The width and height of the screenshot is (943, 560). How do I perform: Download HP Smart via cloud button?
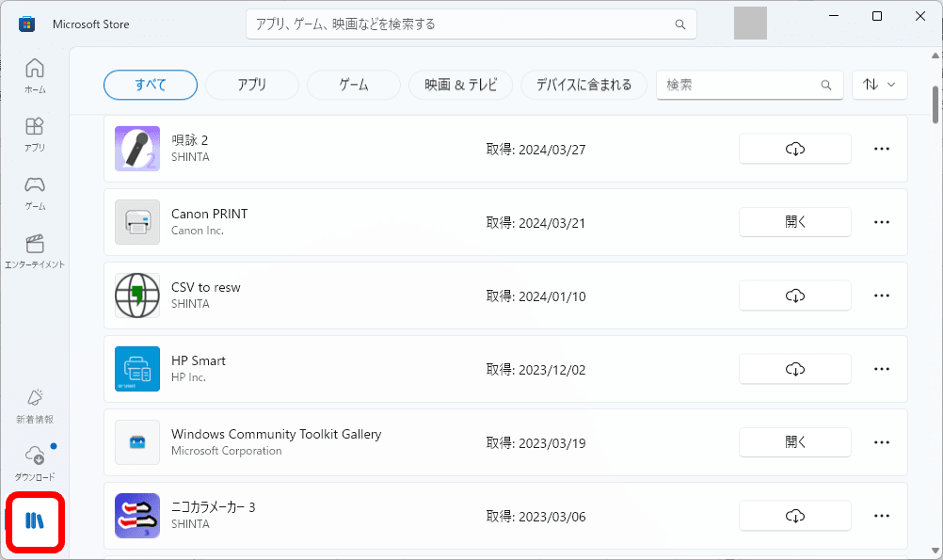pos(795,369)
